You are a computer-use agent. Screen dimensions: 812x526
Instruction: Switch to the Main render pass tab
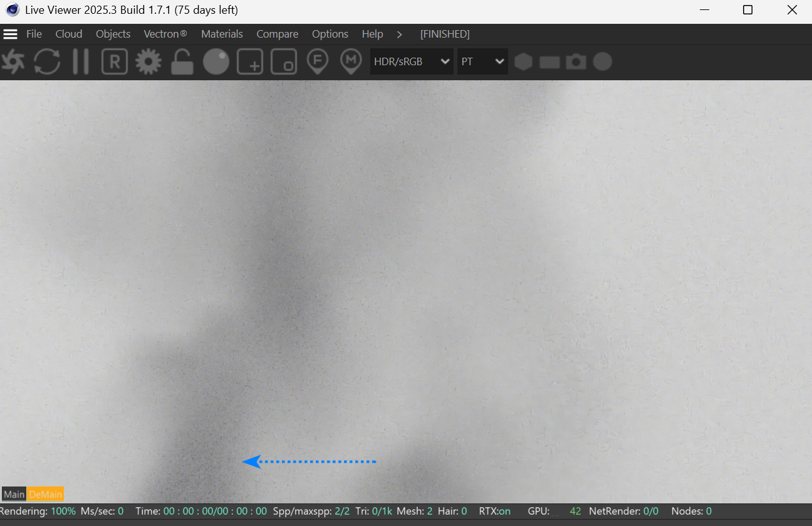pos(14,494)
